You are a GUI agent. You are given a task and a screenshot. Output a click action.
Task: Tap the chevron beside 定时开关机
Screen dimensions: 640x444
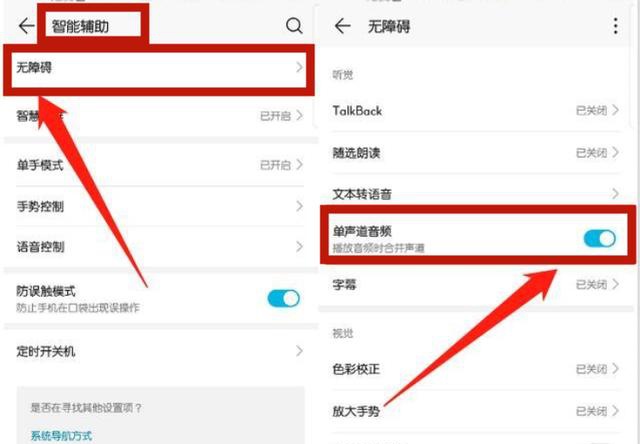coord(299,351)
